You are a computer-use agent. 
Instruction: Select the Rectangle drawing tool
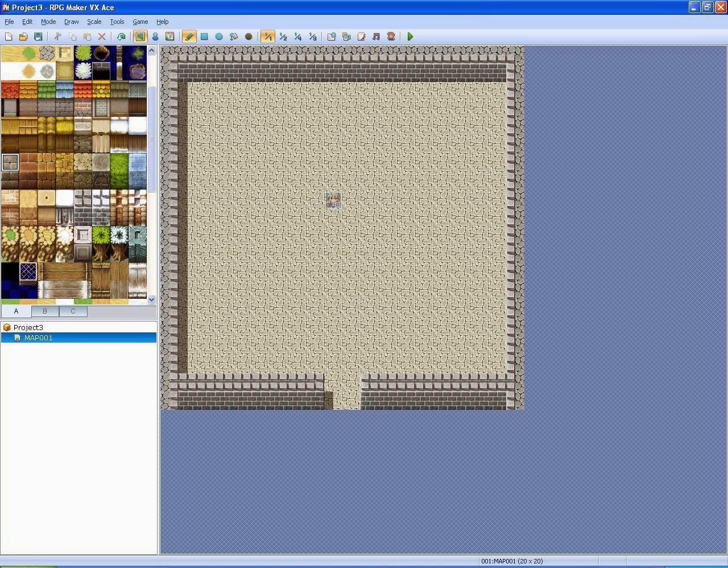coord(204,36)
